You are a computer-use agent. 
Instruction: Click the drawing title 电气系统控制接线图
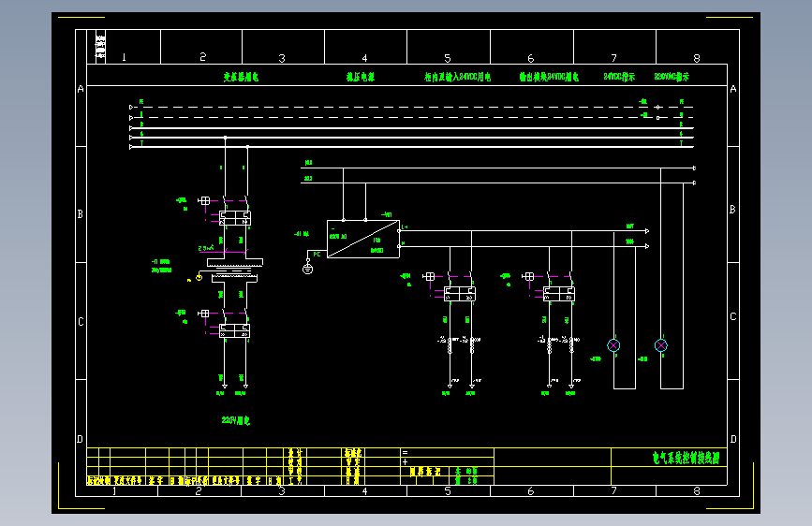coord(687,458)
